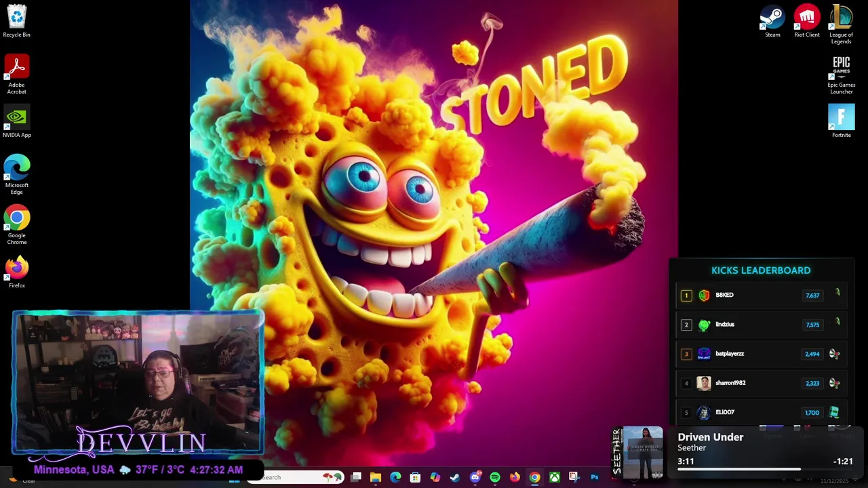868x488 pixels.
Task: Open Spotify in the taskbar
Action: pyautogui.click(x=495, y=477)
